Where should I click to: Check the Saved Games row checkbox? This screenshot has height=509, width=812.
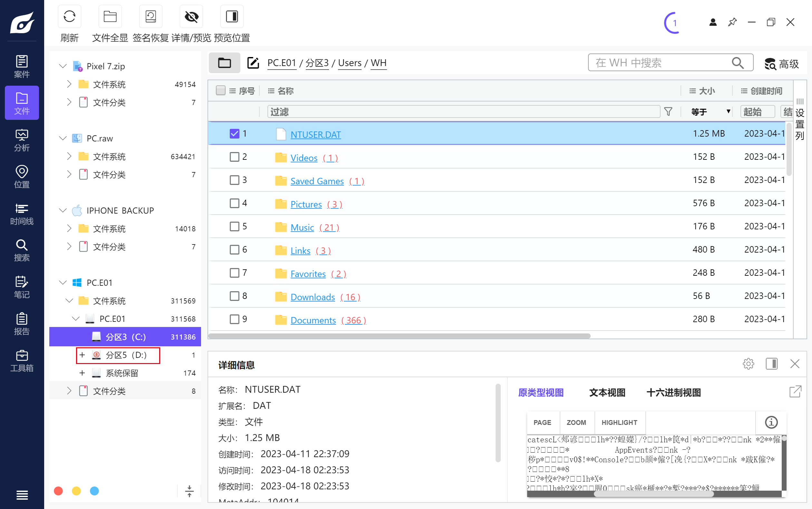point(234,180)
